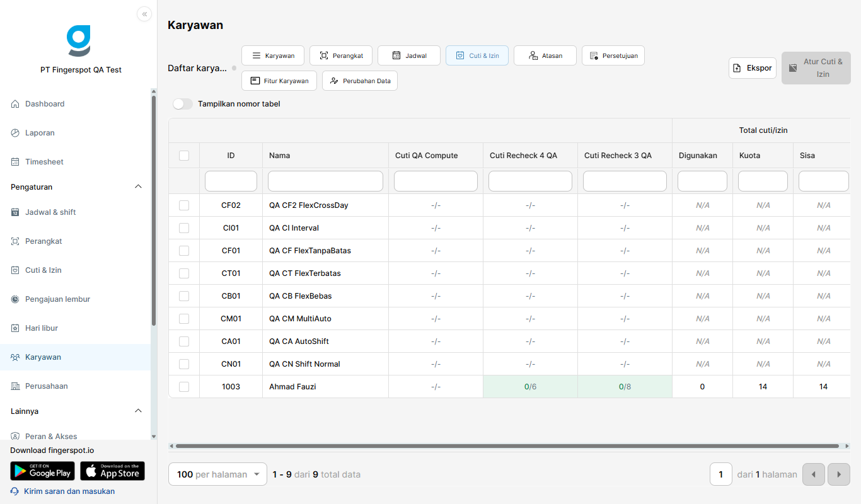The height and width of the screenshot is (504, 861).
Task: Mark the checkbox for row CM01
Action: point(184,319)
